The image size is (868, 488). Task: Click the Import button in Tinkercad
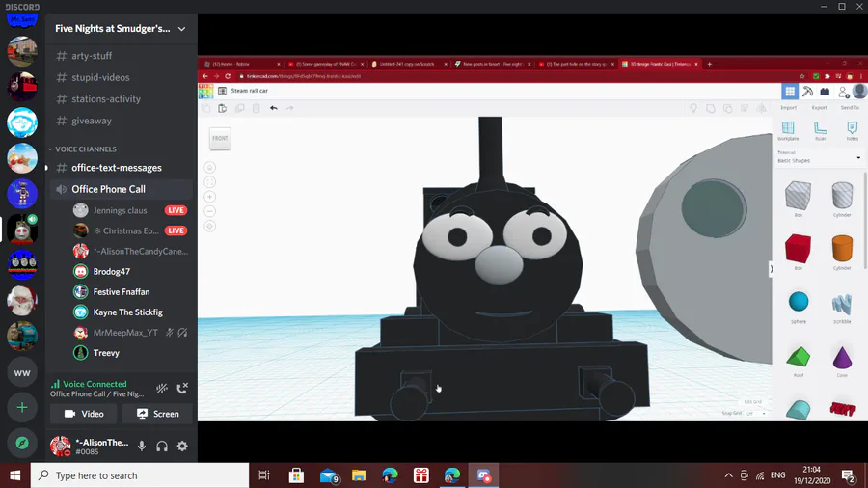point(788,108)
